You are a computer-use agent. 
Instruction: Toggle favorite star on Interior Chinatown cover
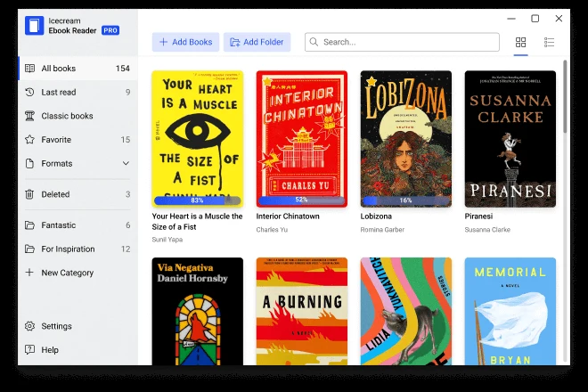click(x=267, y=81)
